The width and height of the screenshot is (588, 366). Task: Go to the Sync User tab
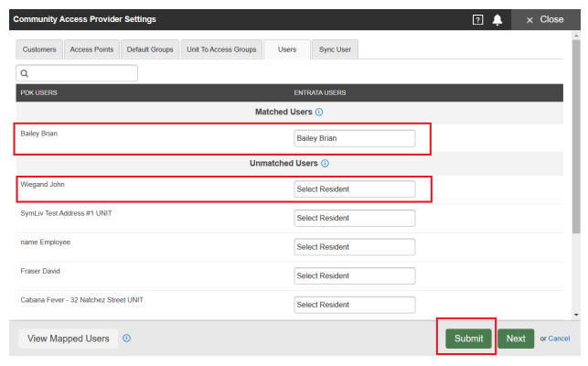335,49
